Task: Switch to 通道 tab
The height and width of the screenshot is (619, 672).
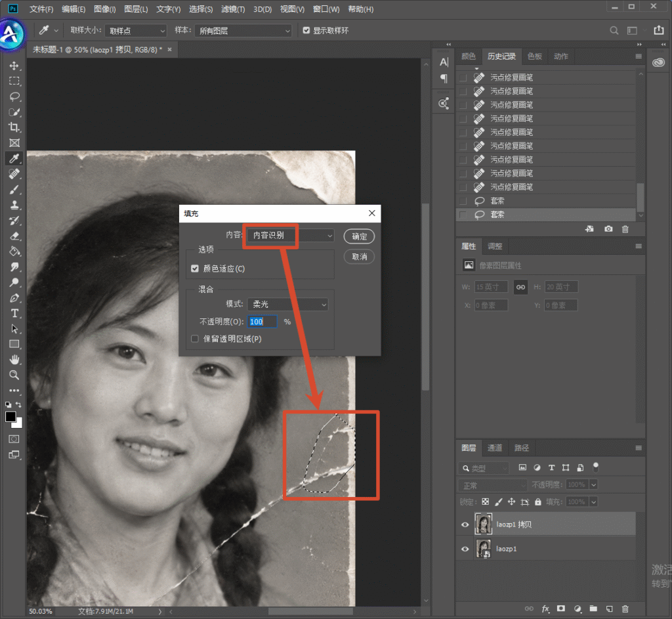Action: pos(495,448)
